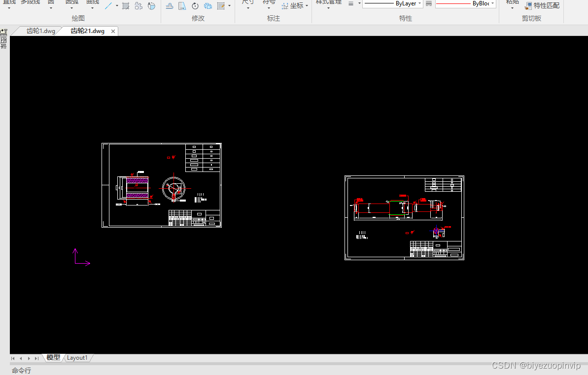Screen dimensions: 588x375
Task: Click the 标注 panel label
Action: pos(274,18)
